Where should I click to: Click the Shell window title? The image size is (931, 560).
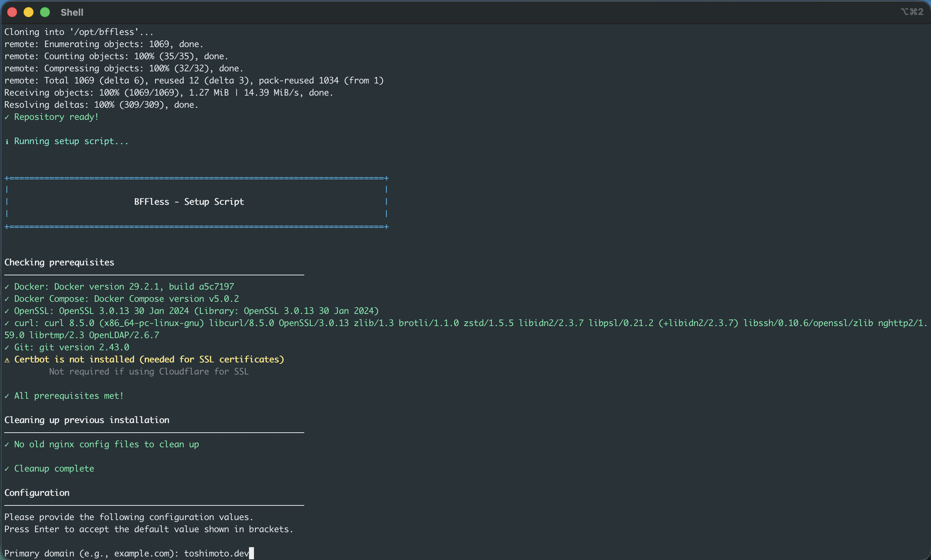pos(72,12)
